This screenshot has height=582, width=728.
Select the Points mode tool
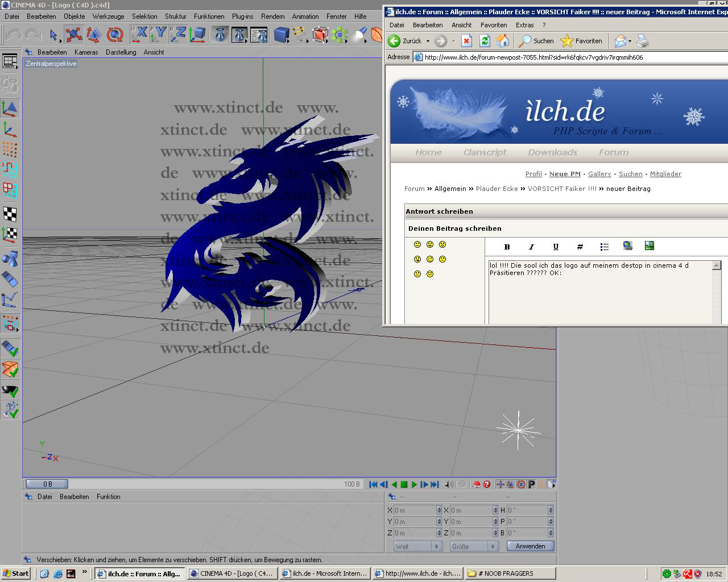tap(10, 149)
